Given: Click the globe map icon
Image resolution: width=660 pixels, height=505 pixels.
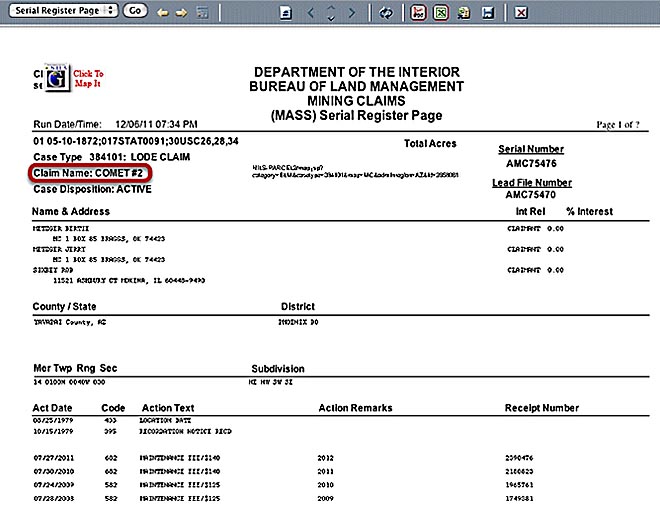Looking at the screenshot, I should point(56,78).
